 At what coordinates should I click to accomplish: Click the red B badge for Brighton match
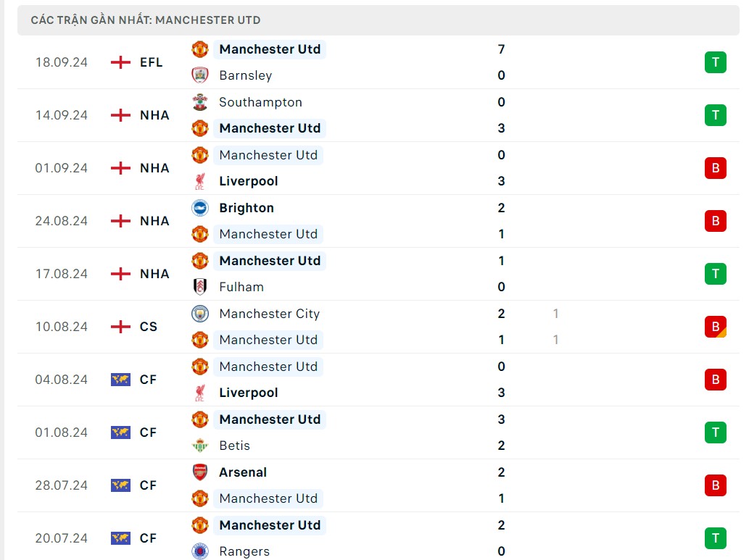(x=715, y=221)
